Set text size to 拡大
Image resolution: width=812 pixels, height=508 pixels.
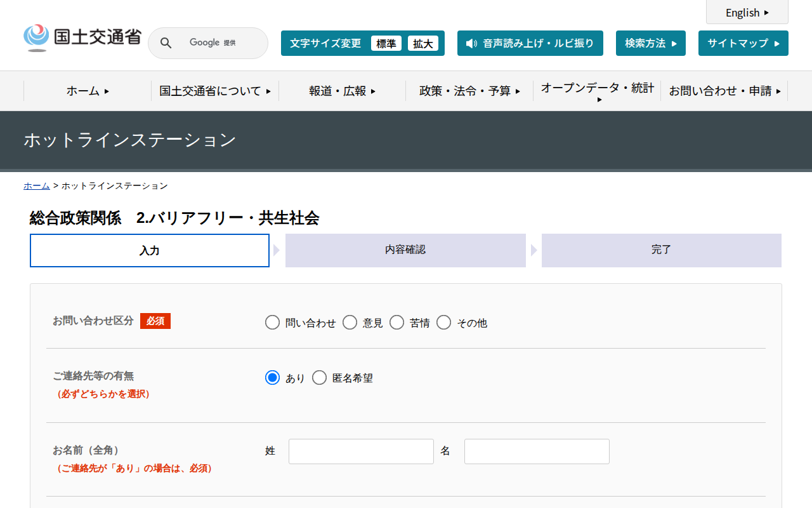423,43
